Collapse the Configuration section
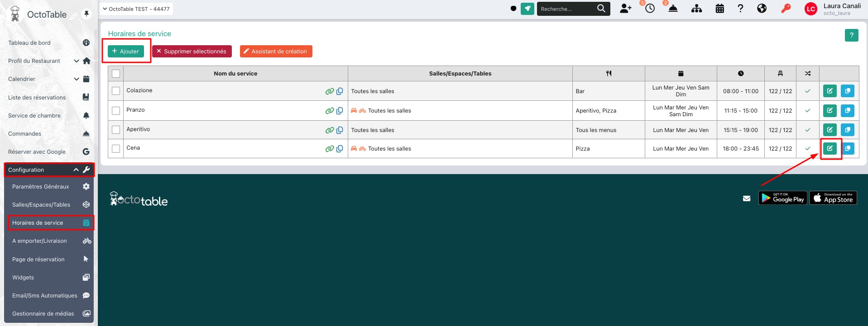The image size is (868, 326). click(49, 170)
